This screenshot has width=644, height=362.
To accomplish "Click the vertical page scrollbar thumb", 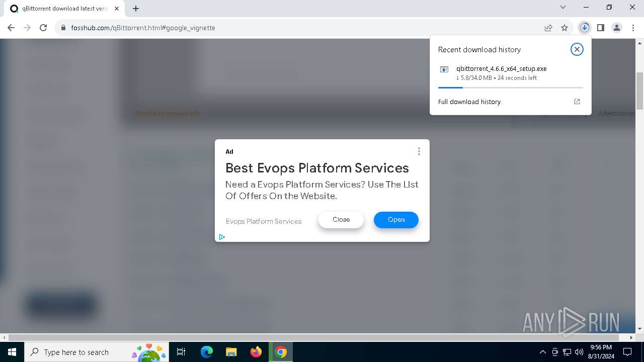I will coord(639,90).
